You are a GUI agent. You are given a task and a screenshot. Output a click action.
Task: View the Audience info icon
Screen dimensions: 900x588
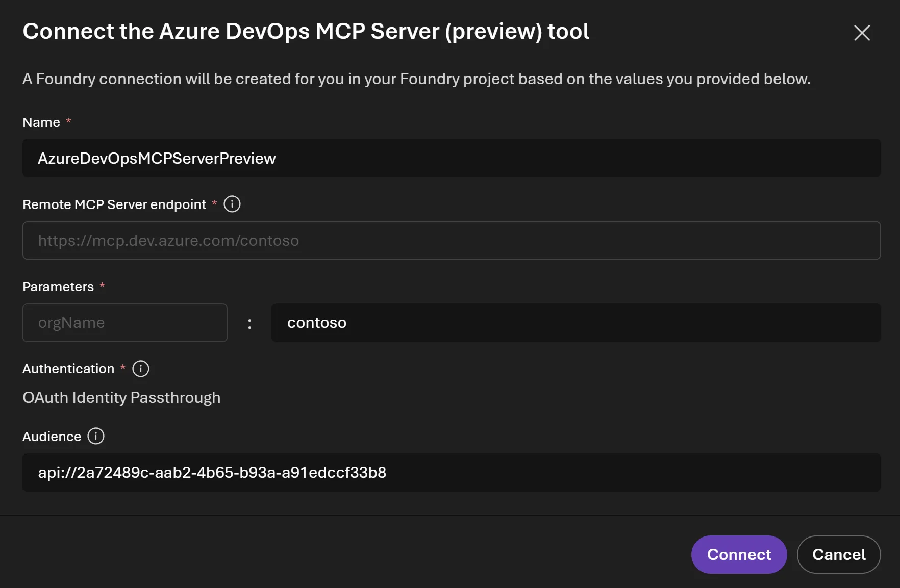click(96, 437)
